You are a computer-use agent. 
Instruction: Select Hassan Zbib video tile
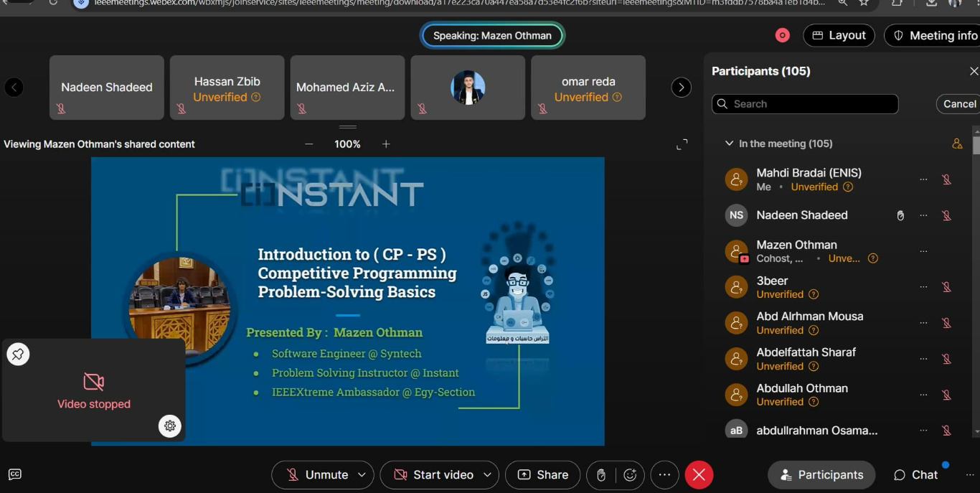tap(227, 88)
